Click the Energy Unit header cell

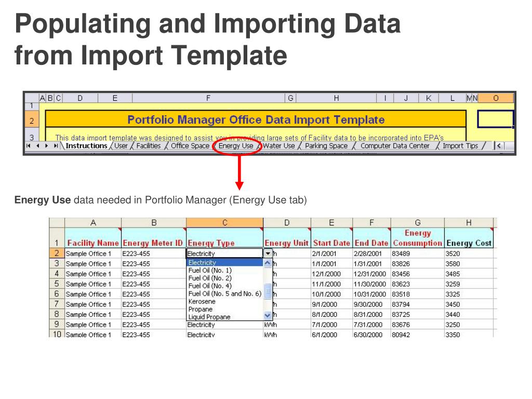287,238
